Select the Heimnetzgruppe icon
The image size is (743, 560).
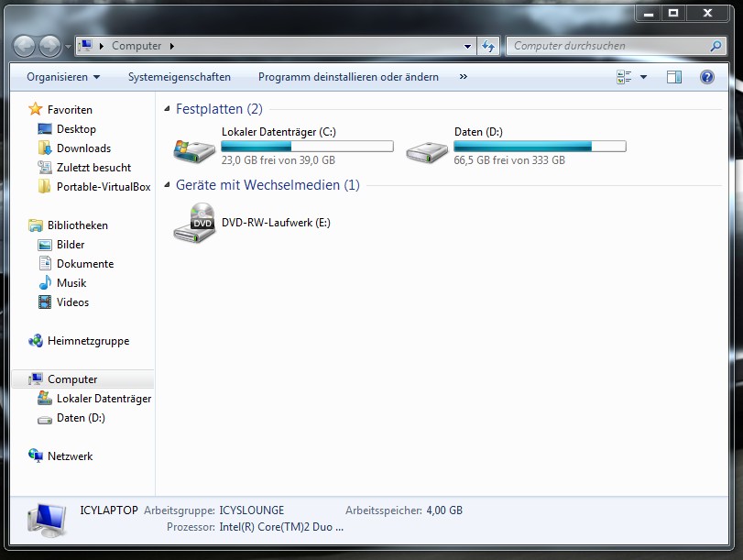pyautogui.click(x=36, y=340)
